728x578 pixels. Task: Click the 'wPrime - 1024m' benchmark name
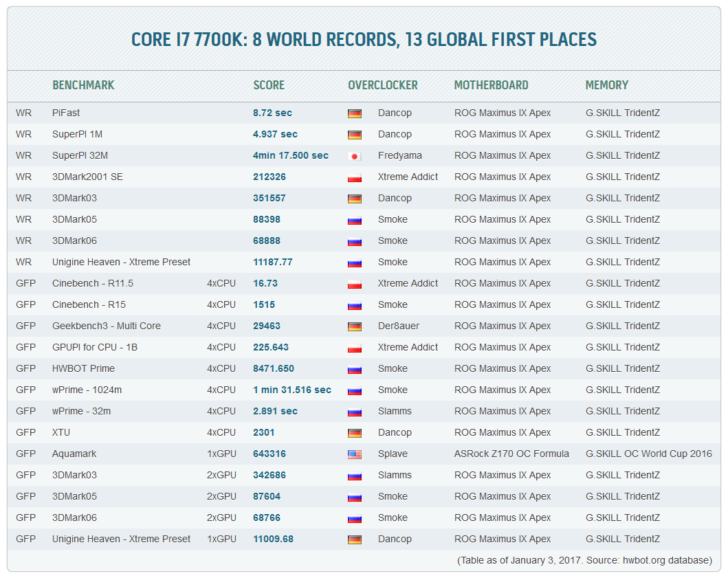(x=87, y=390)
